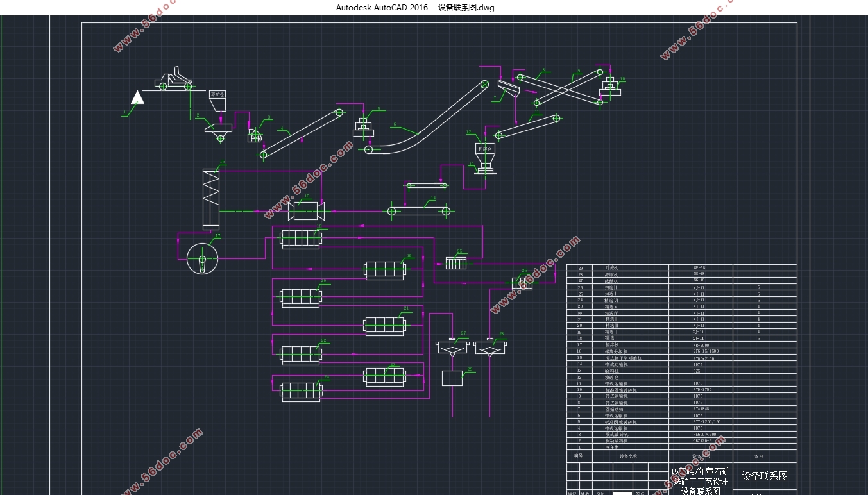Click the 设备联系图 title block text
This screenshot has height=495, width=868.
[x=765, y=476]
